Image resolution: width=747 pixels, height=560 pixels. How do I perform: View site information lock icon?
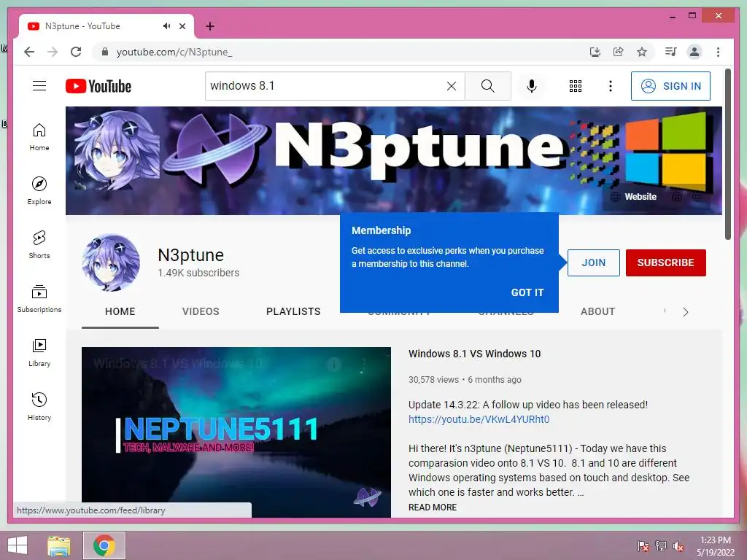[105, 52]
